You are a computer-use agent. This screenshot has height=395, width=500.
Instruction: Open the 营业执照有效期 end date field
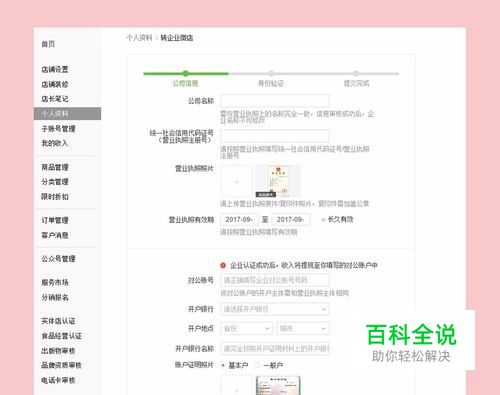[291, 220]
